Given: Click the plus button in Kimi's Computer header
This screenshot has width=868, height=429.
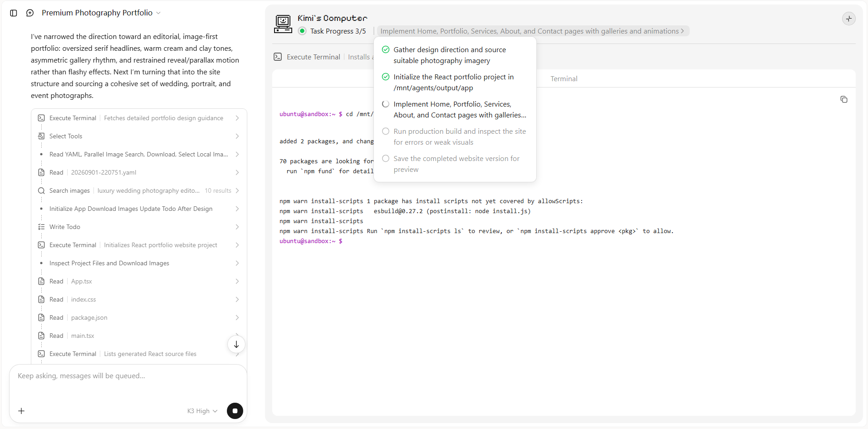Looking at the screenshot, I should [849, 19].
